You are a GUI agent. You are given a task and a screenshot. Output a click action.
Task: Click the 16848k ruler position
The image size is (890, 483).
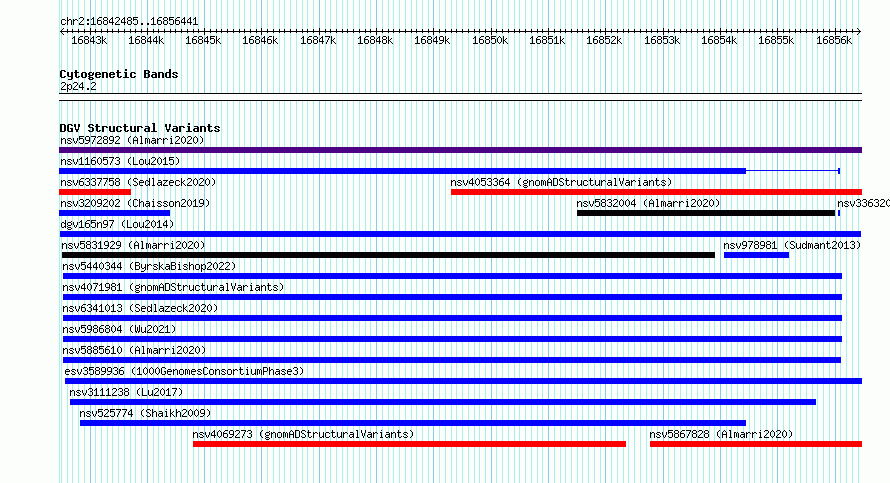tap(375, 40)
